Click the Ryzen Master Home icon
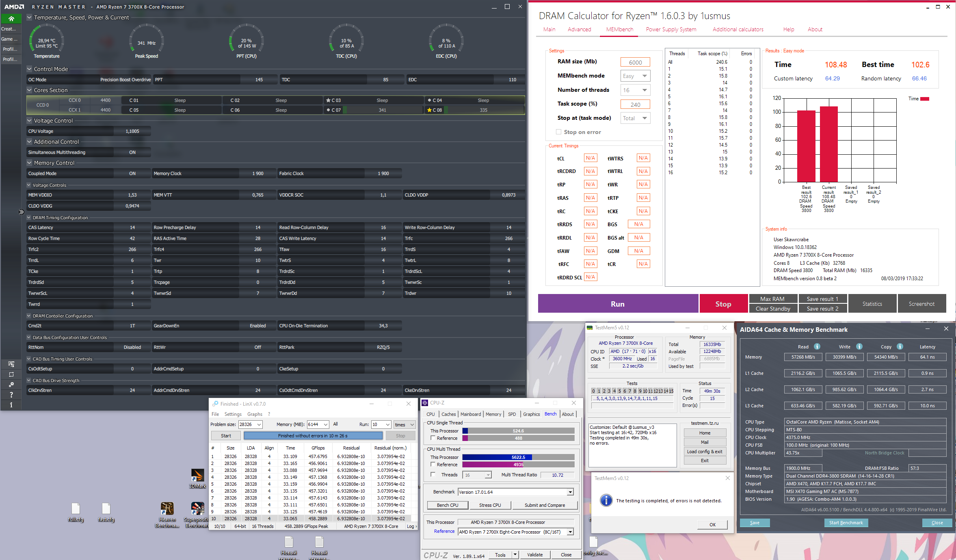 point(11,19)
